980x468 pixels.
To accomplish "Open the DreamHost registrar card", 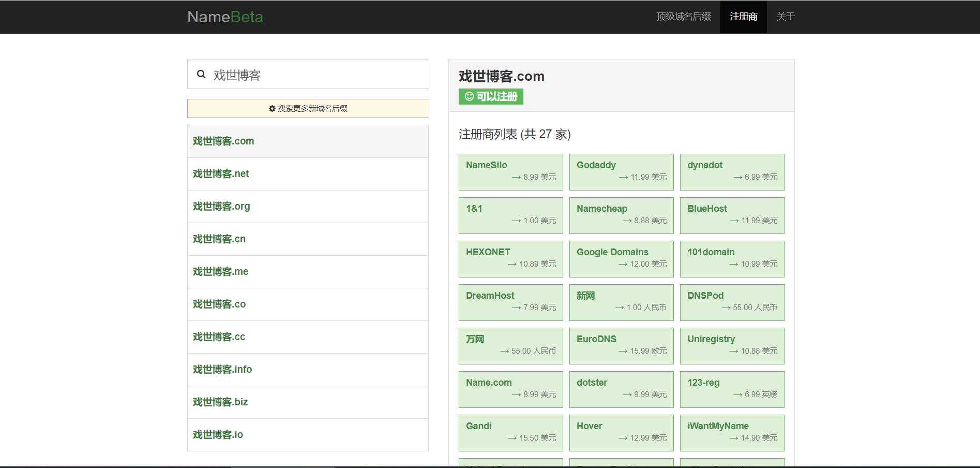I will [x=511, y=302].
